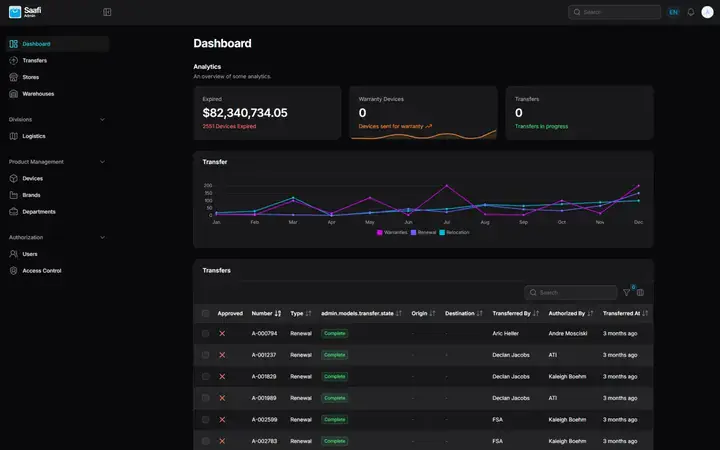Collapse the Product Management section chevron
This screenshot has width=720, height=450.
click(102, 162)
